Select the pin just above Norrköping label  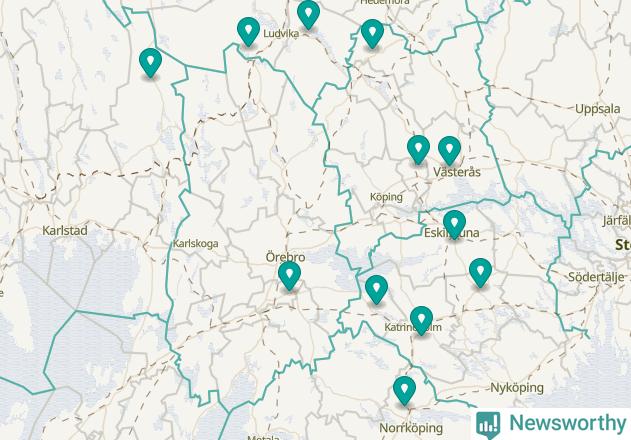[x=404, y=391]
